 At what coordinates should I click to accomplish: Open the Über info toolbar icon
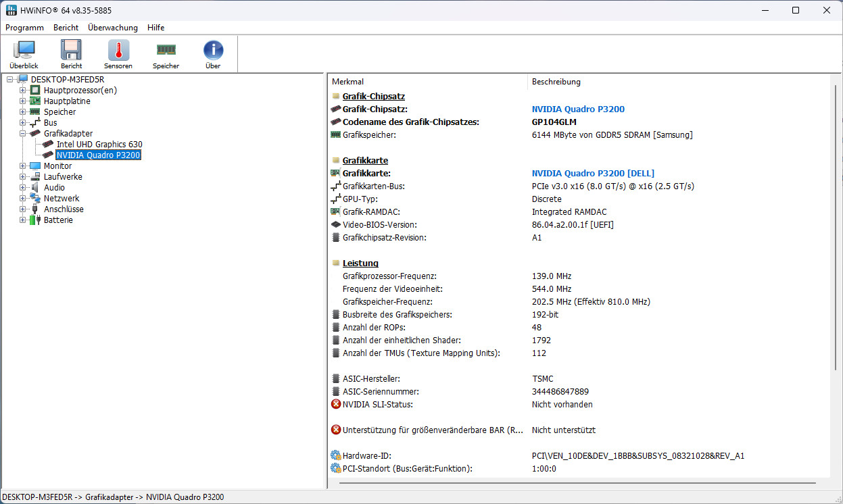(x=213, y=51)
